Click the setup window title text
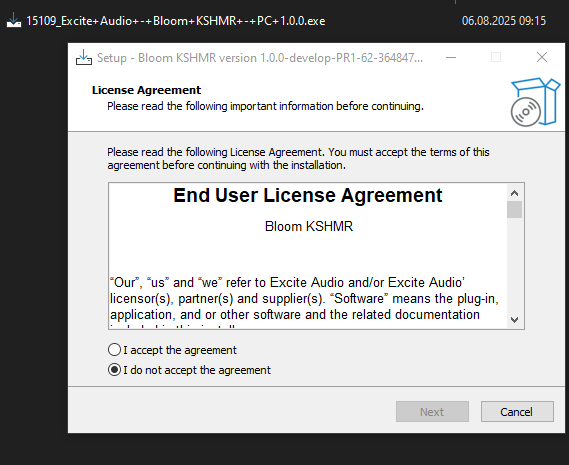This screenshot has height=465, width=569. click(x=260, y=58)
